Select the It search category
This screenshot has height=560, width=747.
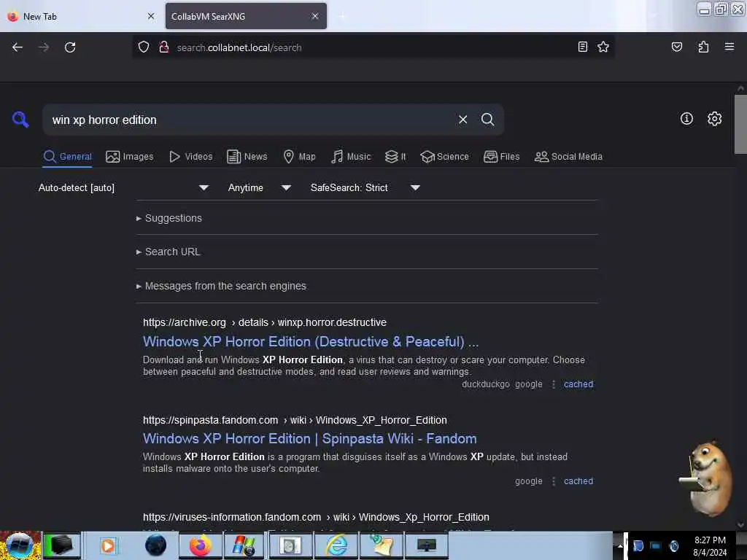tap(395, 157)
